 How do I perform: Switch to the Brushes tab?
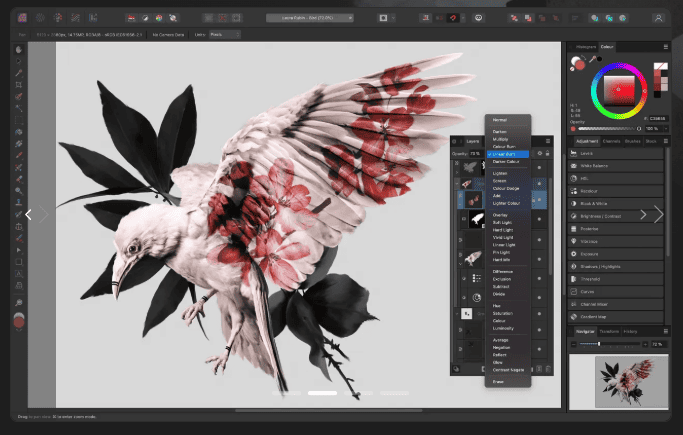[632, 141]
